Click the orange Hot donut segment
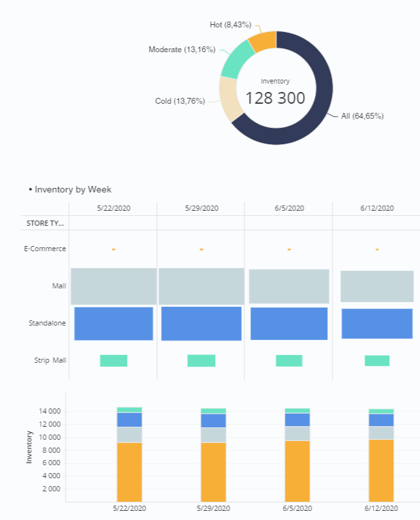Screen dimensions: 420x520 (x=263, y=42)
